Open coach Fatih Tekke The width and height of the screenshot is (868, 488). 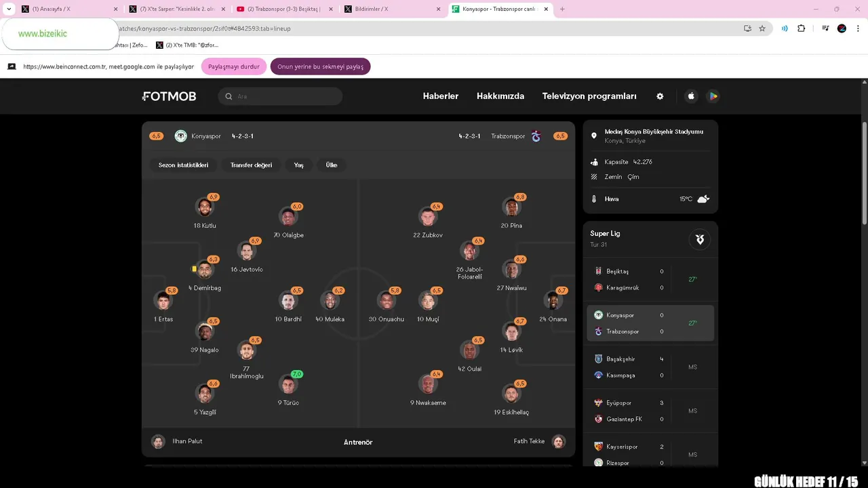[x=540, y=442]
